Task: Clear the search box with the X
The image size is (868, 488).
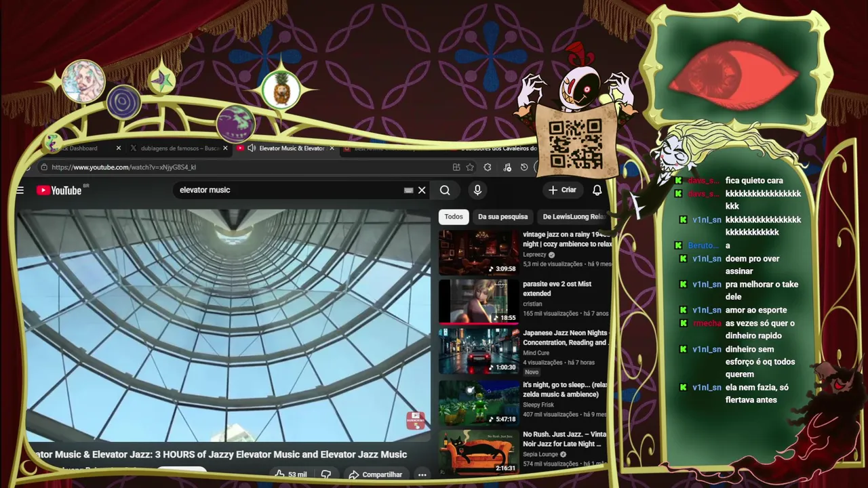Action: [x=422, y=190]
